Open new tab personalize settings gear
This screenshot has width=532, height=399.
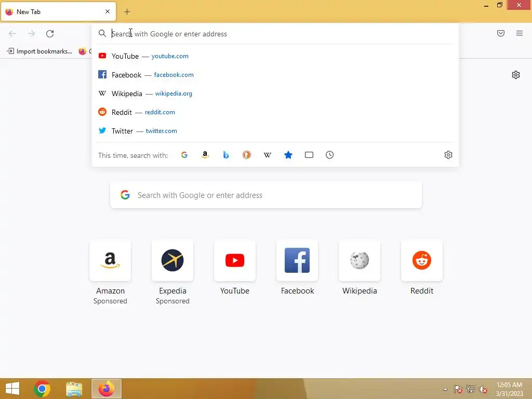(516, 75)
